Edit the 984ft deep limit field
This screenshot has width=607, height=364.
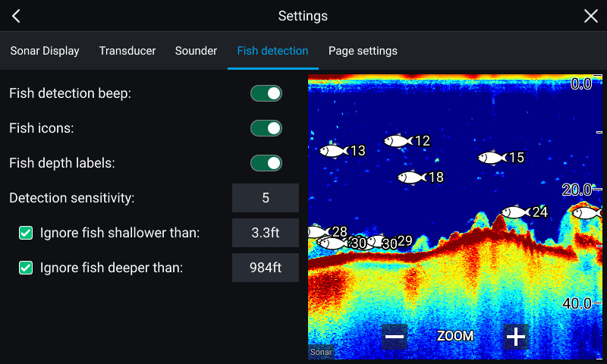tap(266, 267)
